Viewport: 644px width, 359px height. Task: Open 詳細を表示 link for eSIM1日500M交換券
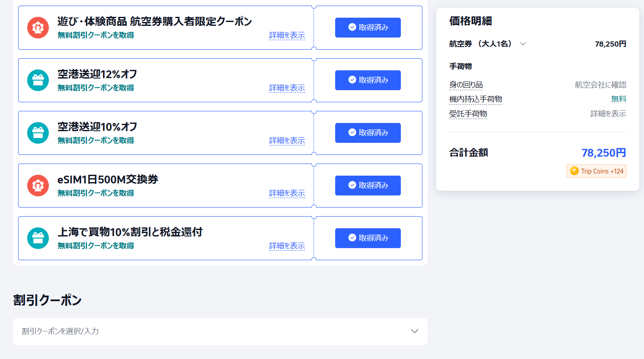287,193
